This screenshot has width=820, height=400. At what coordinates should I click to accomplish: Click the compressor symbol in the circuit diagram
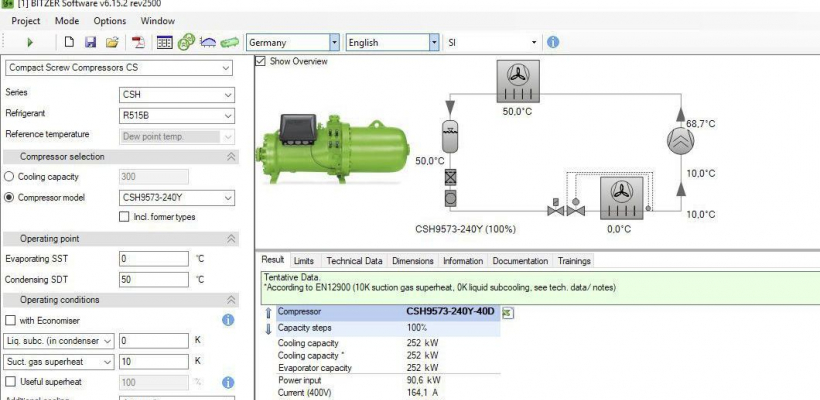[x=680, y=140]
